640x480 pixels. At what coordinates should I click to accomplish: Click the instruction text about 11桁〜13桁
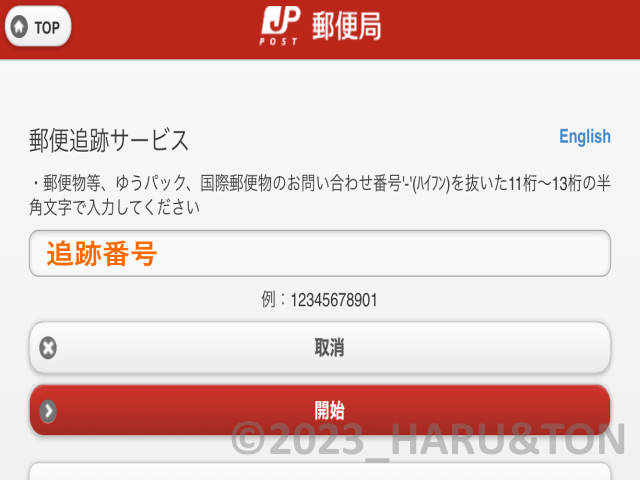pyautogui.click(x=320, y=195)
